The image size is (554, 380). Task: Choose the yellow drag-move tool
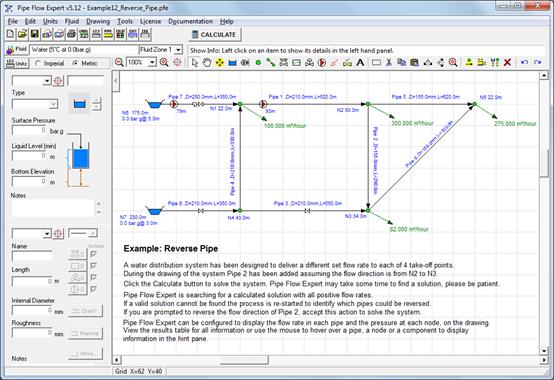(x=220, y=63)
